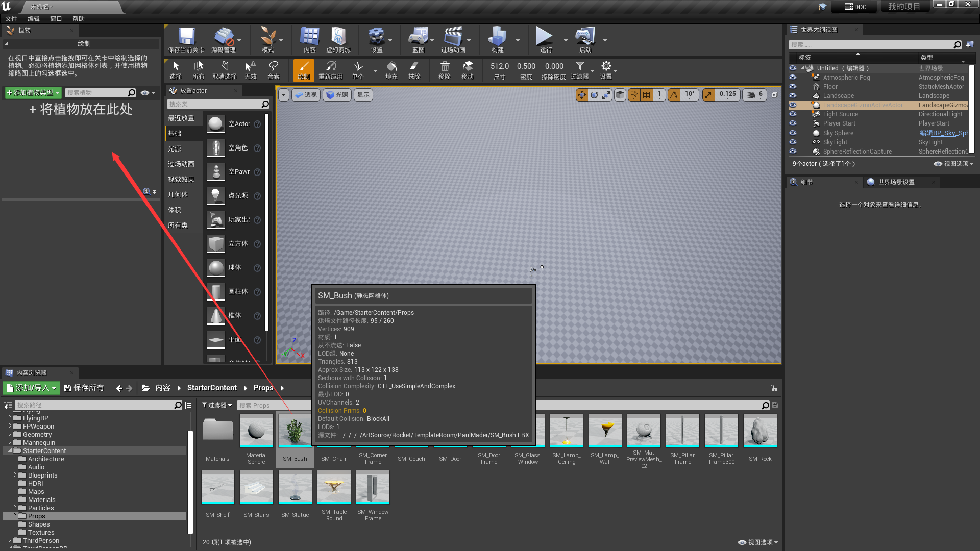Click the Save All (保存所有) button
The image size is (980, 551).
pyautogui.click(x=84, y=388)
